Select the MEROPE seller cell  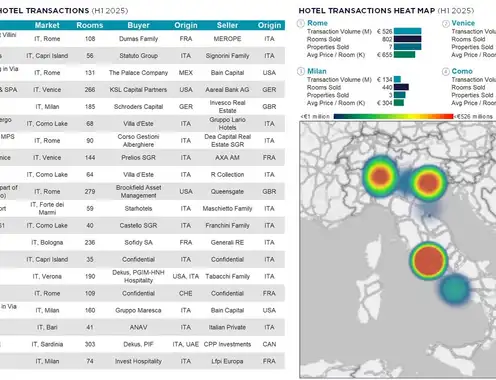tap(227, 39)
